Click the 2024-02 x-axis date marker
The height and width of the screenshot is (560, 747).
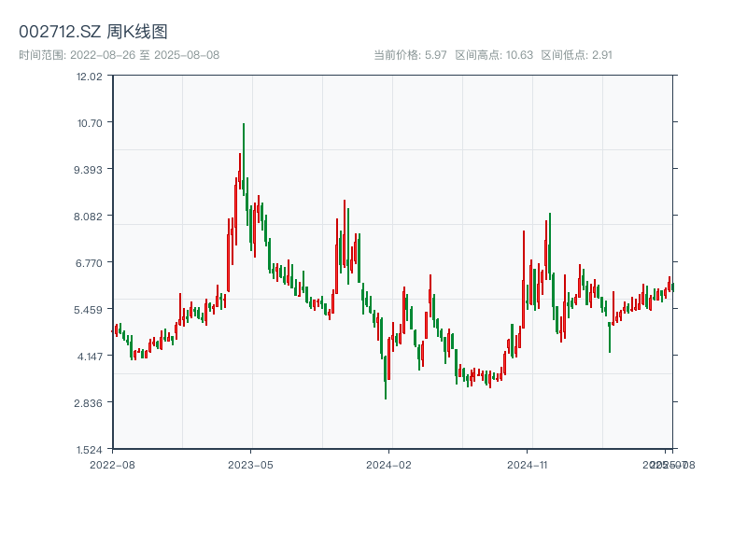tap(388, 464)
